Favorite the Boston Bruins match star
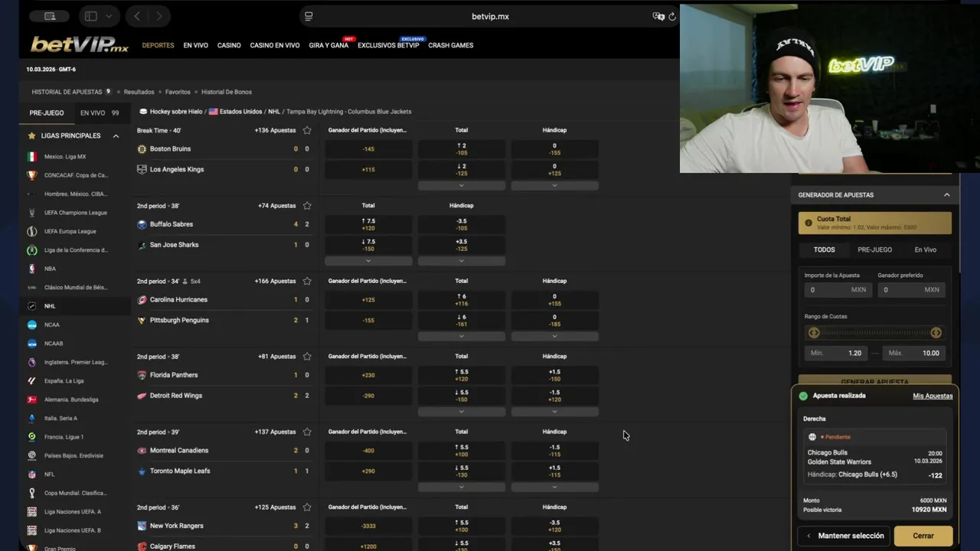980x551 pixels. tap(307, 130)
